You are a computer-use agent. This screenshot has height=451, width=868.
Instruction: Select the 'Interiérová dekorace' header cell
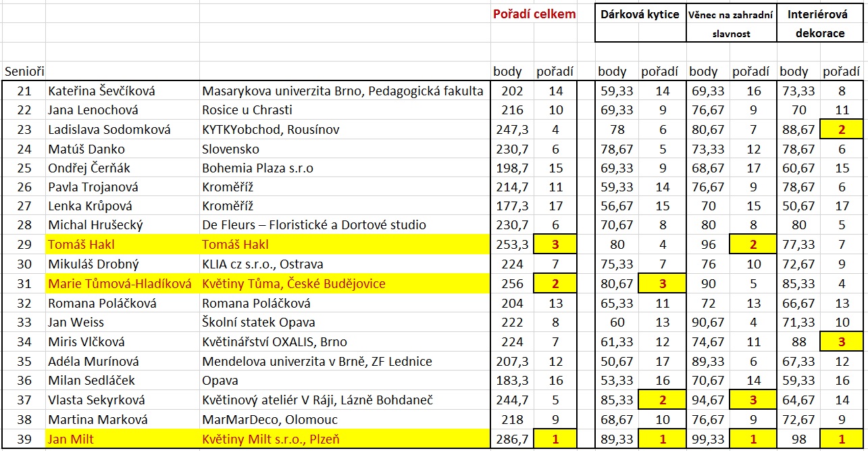click(x=820, y=24)
